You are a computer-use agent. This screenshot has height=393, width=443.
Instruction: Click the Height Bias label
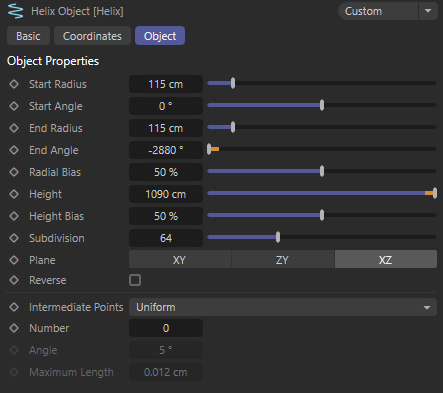point(56,216)
